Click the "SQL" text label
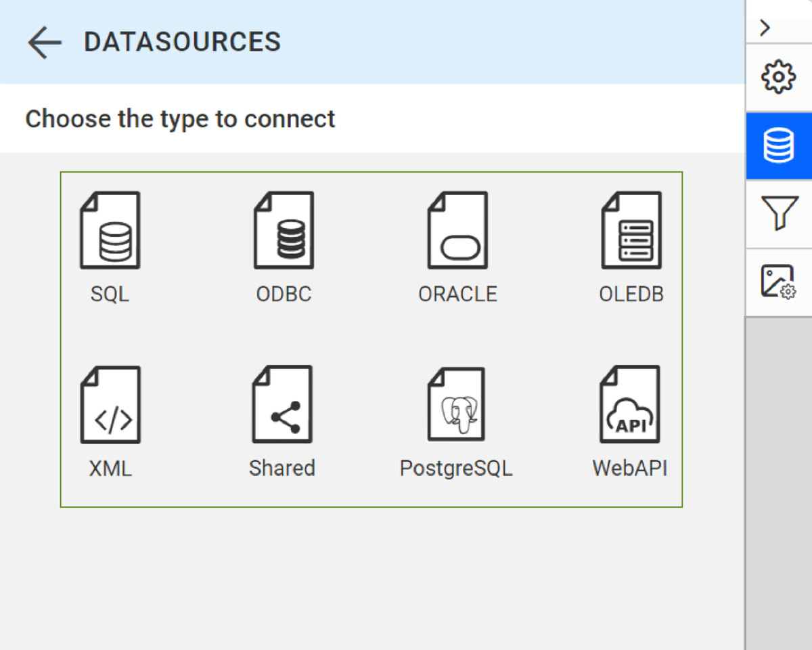Image resolution: width=812 pixels, height=650 pixels. click(x=110, y=295)
